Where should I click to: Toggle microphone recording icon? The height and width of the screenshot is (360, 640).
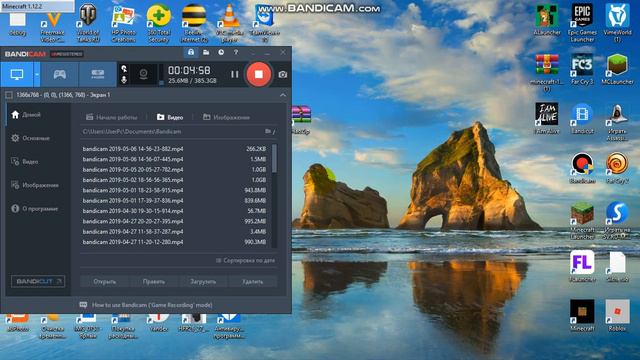click(124, 80)
